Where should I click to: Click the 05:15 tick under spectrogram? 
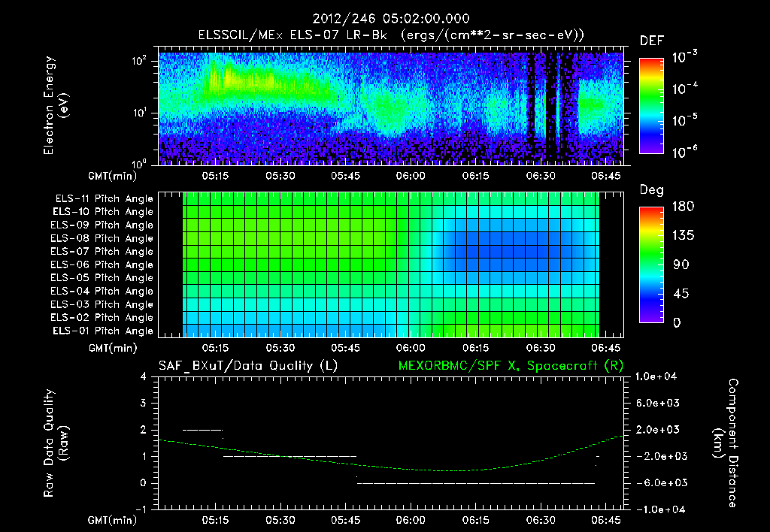(215, 176)
